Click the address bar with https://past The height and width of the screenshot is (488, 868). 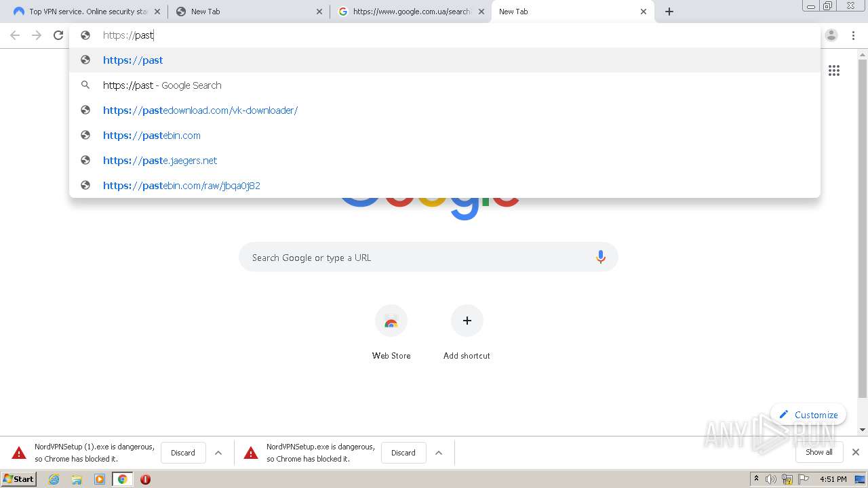[445, 35]
